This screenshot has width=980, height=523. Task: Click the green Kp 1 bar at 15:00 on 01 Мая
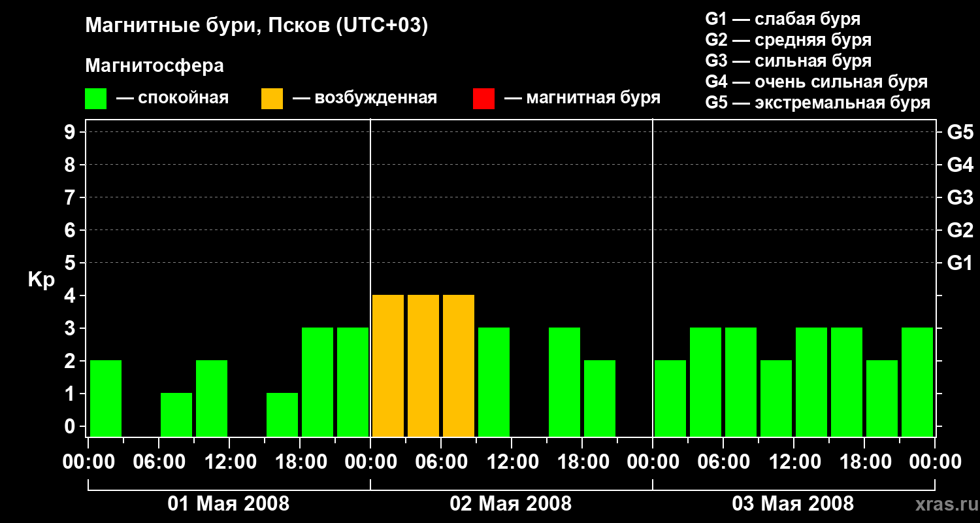click(282, 414)
